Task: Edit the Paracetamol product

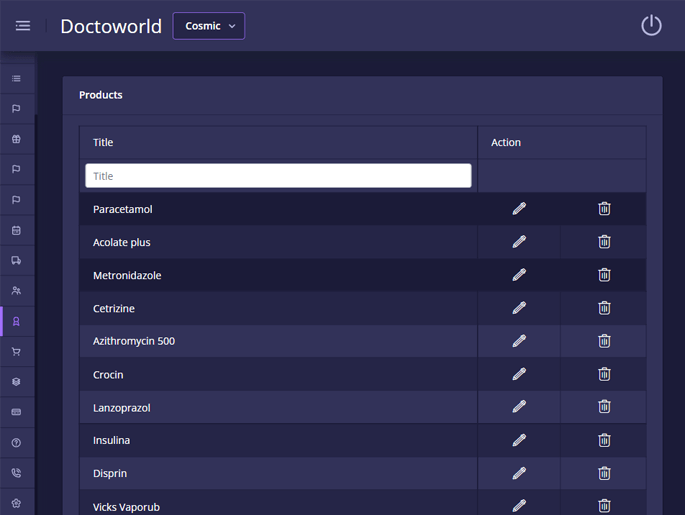Action: pyautogui.click(x=519, y=209)
